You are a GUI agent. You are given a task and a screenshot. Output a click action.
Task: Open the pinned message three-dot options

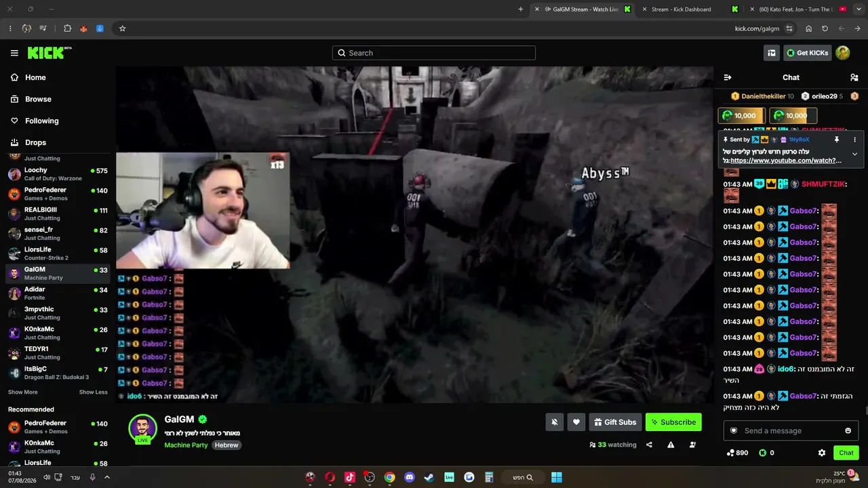pos(854,140)
